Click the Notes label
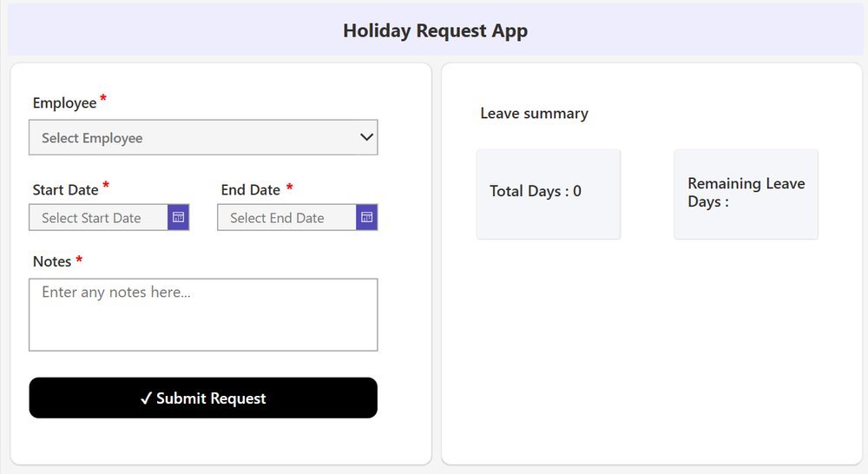Image resolution: width=868 pixels, height=474 pixels. [52, 261]
